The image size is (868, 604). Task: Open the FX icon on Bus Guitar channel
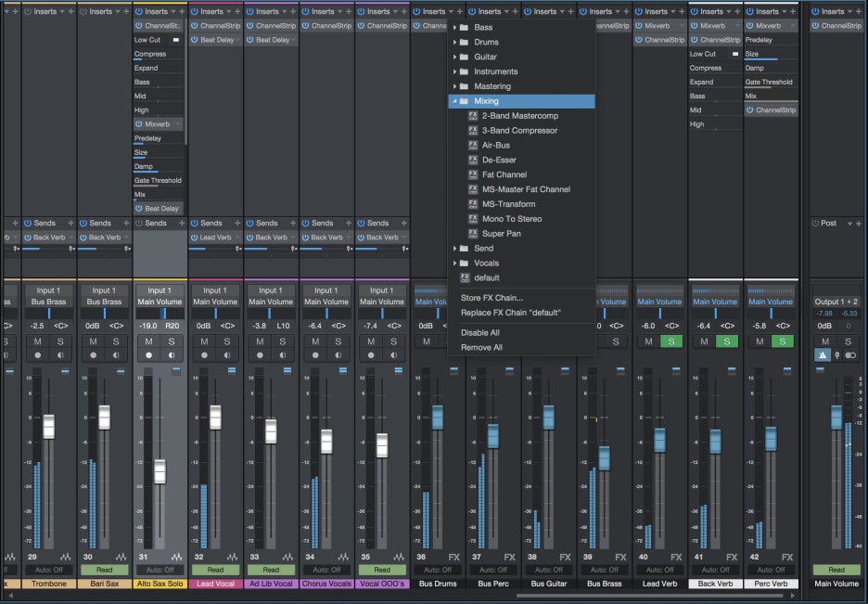click(565, 557)
